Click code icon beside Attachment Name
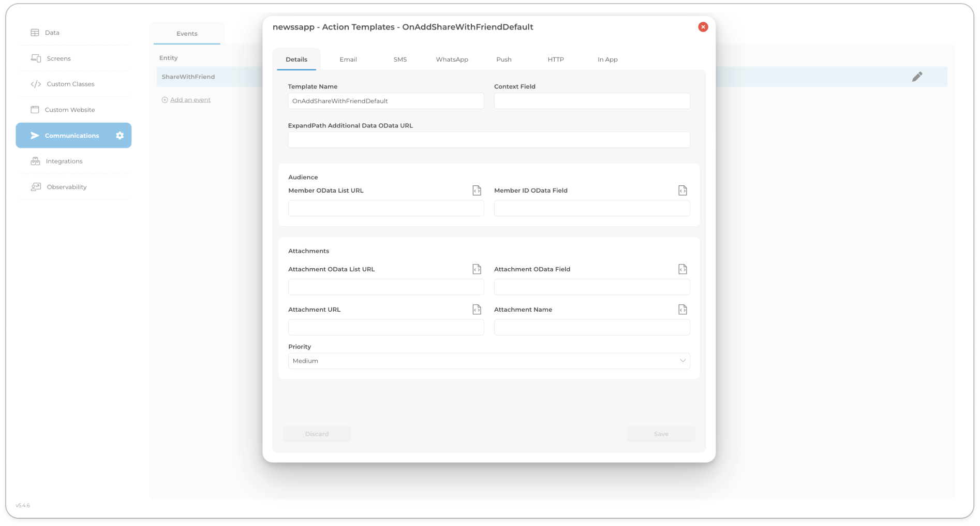 [x=682, y=310]
